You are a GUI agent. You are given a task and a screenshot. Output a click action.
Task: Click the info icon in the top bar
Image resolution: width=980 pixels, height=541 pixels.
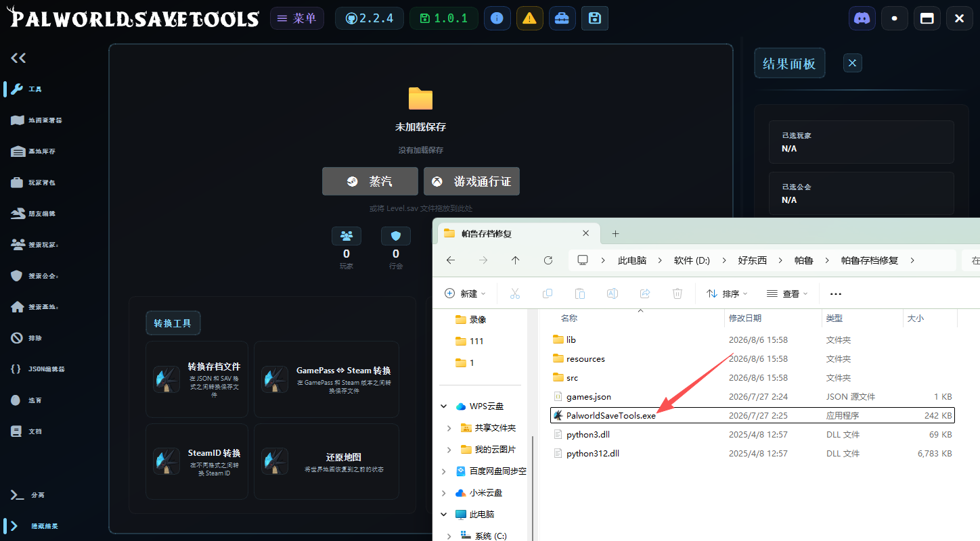pos(497,18)
